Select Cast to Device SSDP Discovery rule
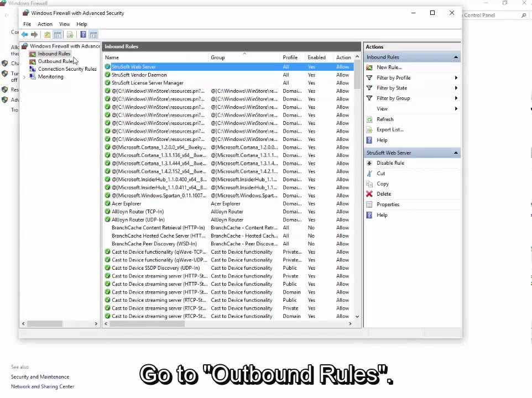This screenshot has width=532, height=398. click(229, 268)
